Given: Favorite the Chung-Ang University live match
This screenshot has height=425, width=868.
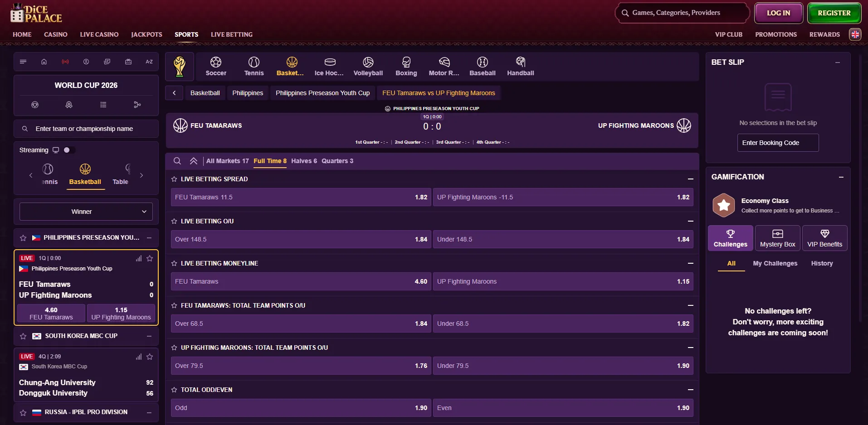Looking at the screenshot, I should coord(150,357).
